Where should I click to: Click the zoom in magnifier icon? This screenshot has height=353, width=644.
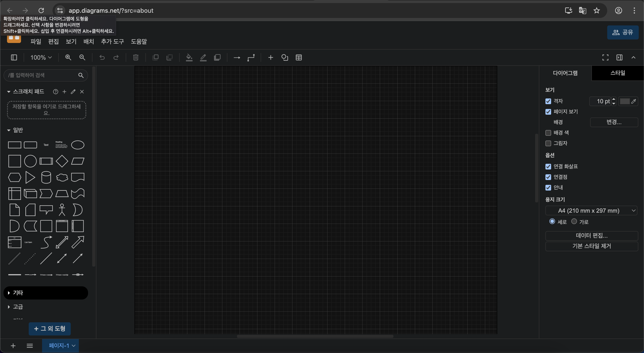coord(68,57)
